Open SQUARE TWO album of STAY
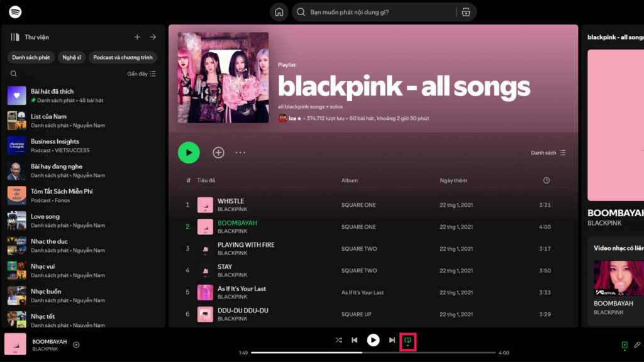The width and height of the screenshot is (644, 362). pos(359,270)
